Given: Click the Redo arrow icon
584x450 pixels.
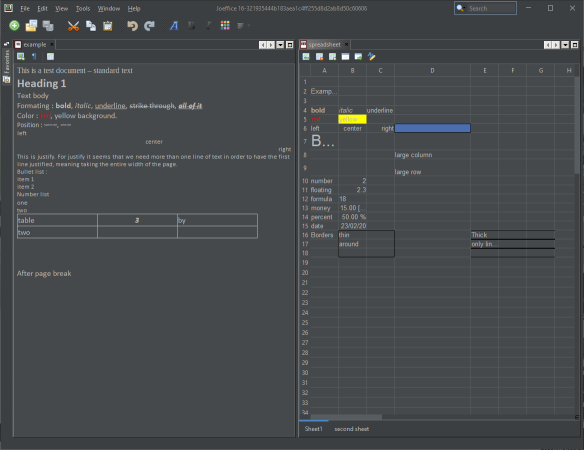Looking at the screenshot, I should pyautogui.click(x=149, y=26).
